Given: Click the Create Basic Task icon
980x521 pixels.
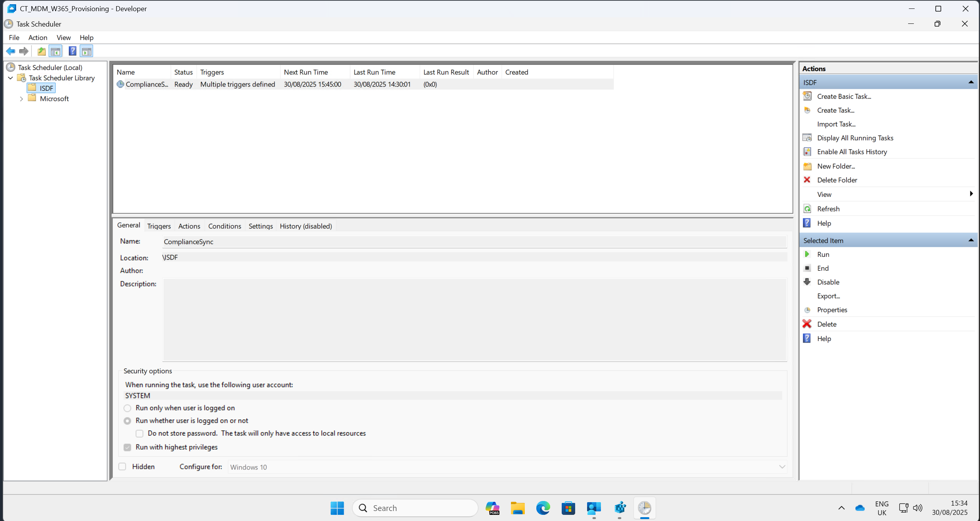Looking at the screenshot, I should 807,96.
